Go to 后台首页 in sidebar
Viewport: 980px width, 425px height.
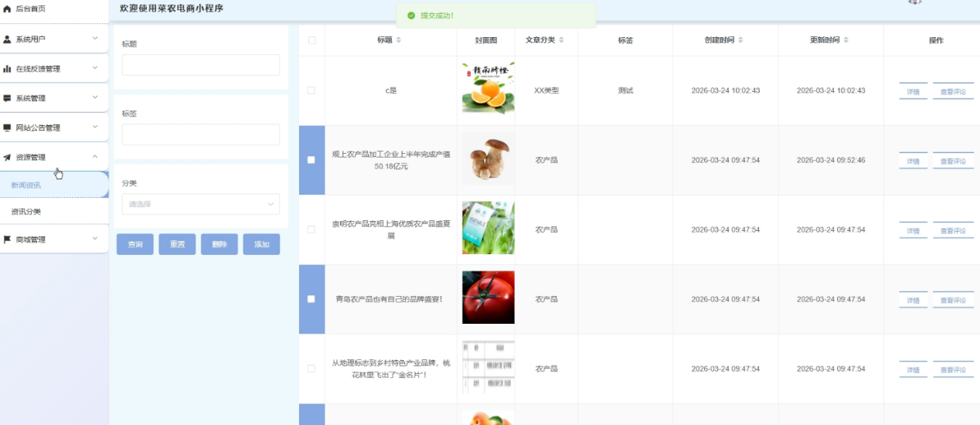30,8
